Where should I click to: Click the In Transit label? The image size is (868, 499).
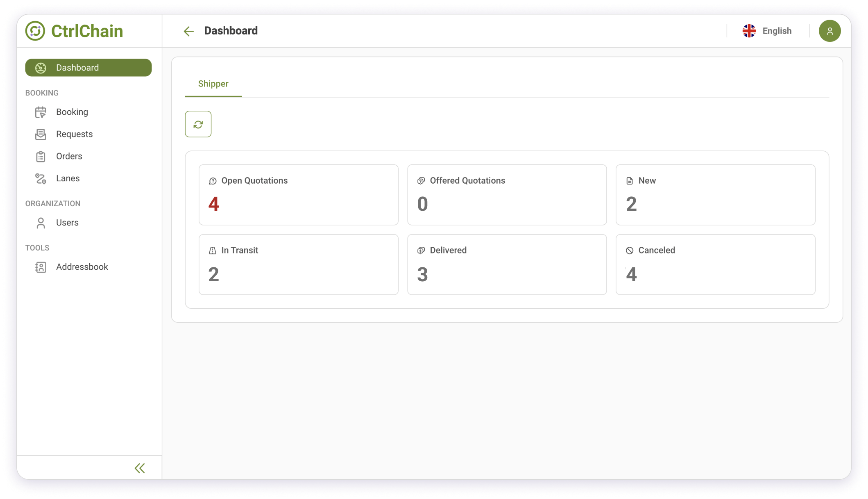click(x=240, y=251)
